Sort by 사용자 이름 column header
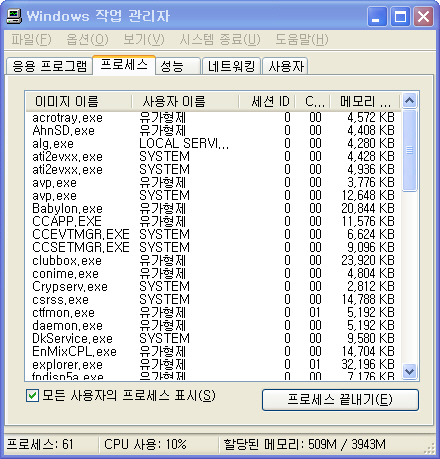The height and width of the screenshot is (459, 440). point(185,101)
